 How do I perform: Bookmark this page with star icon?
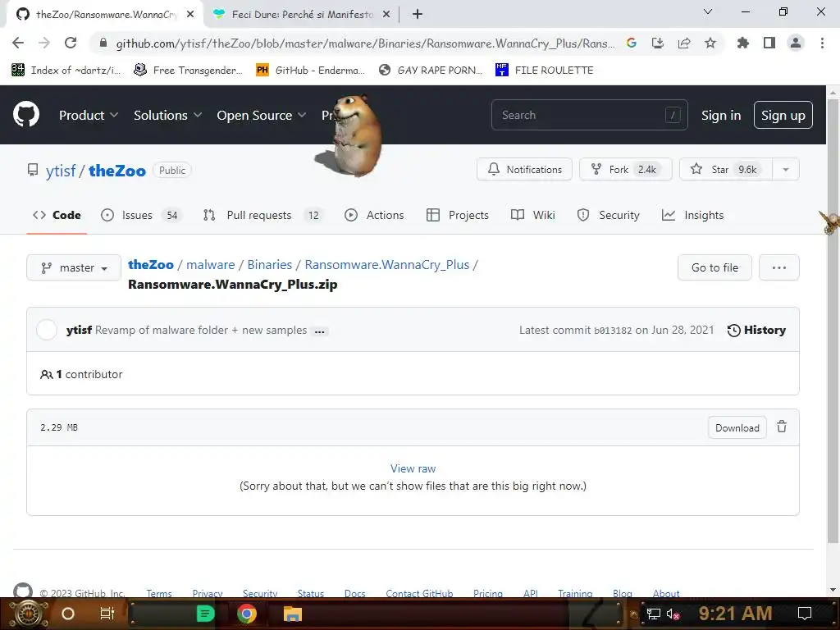(x=710, y=43)
